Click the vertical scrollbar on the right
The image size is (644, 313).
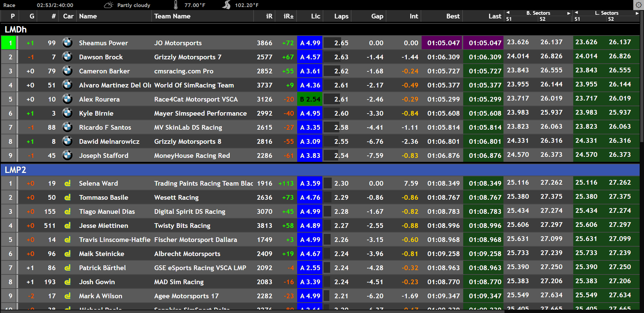point(642,84)
